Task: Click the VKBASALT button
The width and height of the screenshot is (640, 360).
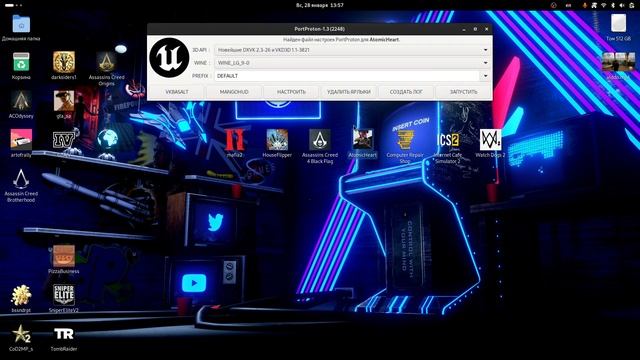Action: pyautogui.click(x=177, y=92)
